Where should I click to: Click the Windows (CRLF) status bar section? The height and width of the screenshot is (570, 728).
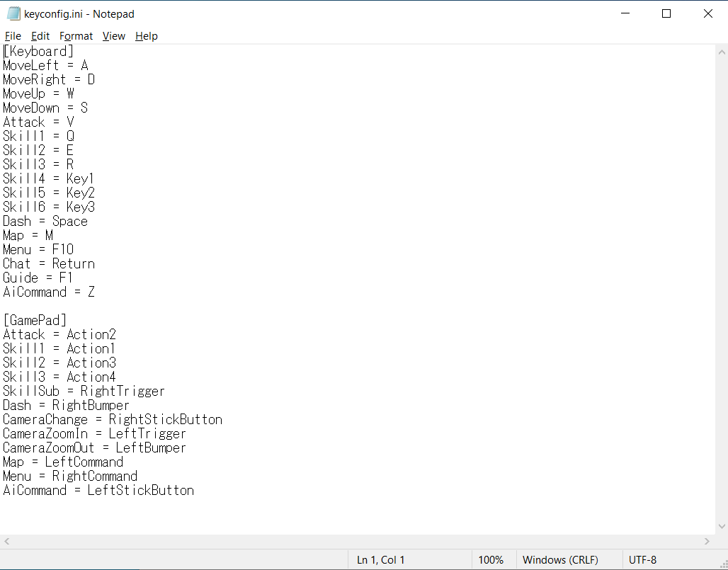point(559,560)
